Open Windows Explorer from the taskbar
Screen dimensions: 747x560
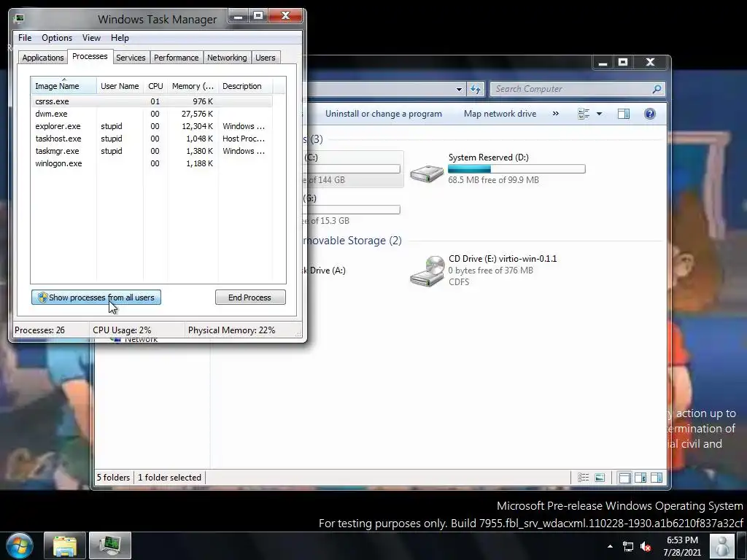tap(65, 545)
